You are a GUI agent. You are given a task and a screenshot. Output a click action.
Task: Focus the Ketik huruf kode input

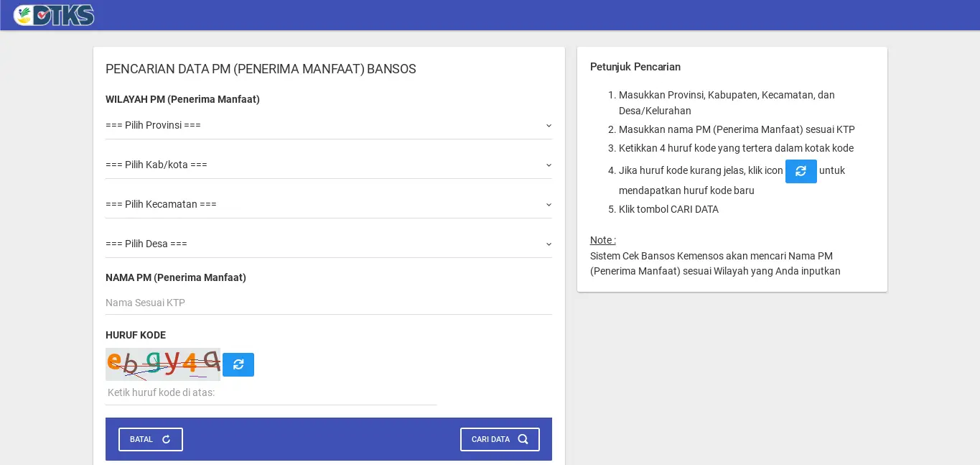click(x=271, y=392)
